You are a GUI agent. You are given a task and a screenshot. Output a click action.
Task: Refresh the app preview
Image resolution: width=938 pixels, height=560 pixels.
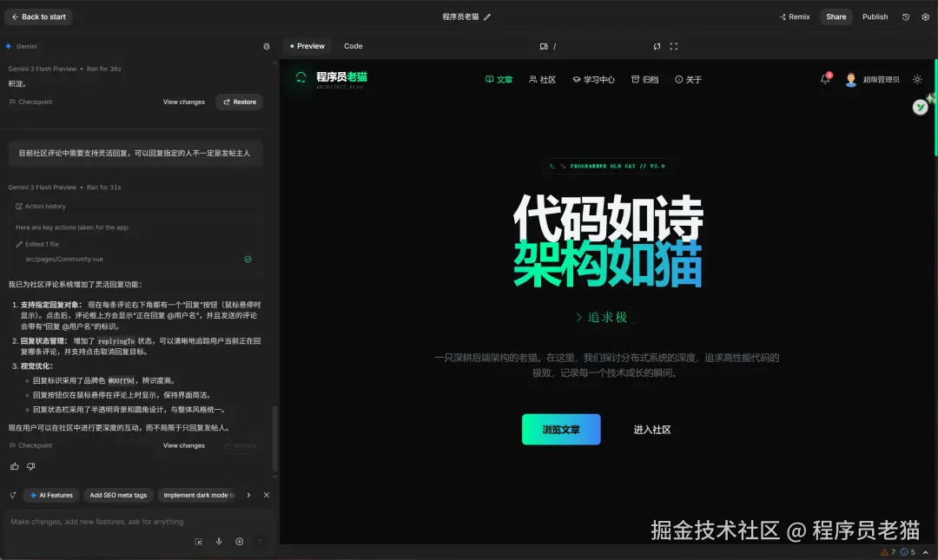[657, 46]
